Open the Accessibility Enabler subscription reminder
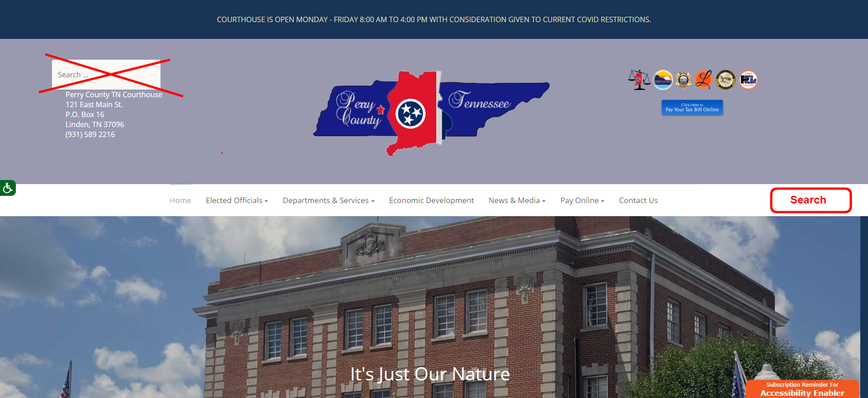Viewport: 868px width, 398px height. point(802,389)
